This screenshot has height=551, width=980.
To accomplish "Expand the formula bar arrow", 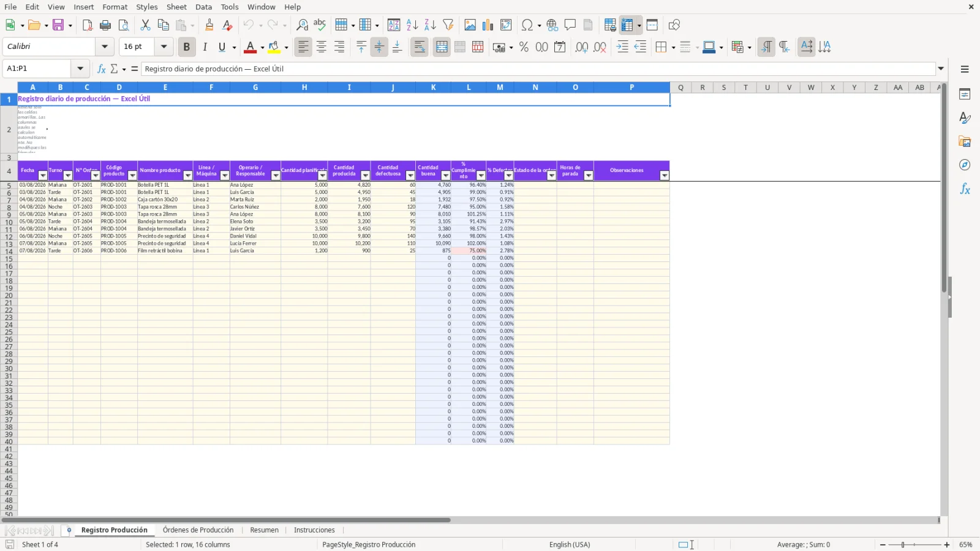I will pos(941,69).
